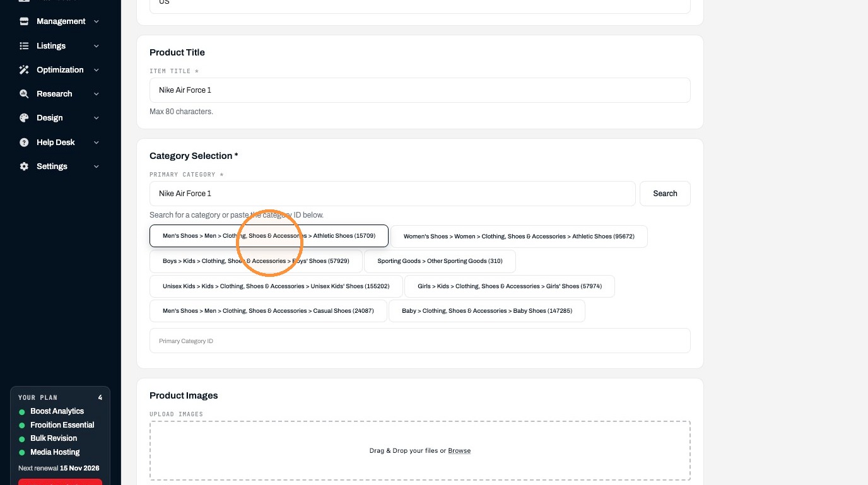Click the Optimization magic wand icon

coord(24,70)
